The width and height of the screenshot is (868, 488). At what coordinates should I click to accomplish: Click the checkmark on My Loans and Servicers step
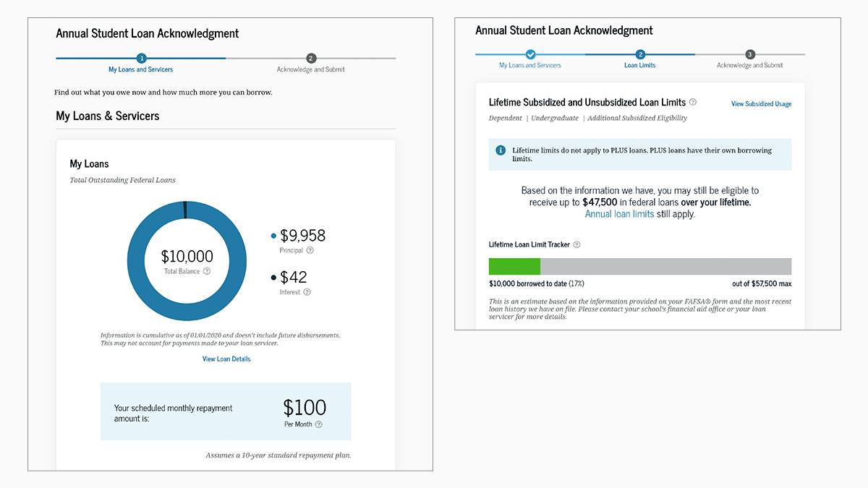531,53
